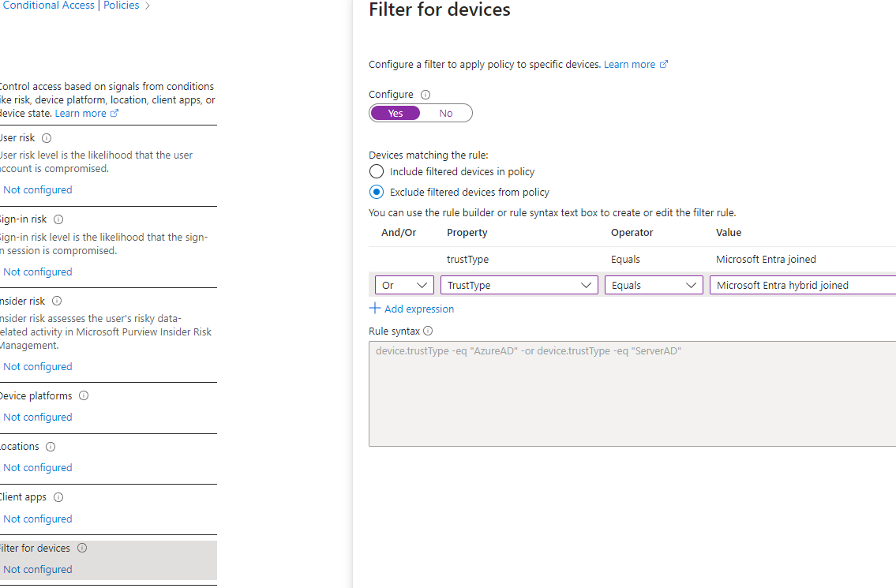Set Configure toggle to Yes

395,113
